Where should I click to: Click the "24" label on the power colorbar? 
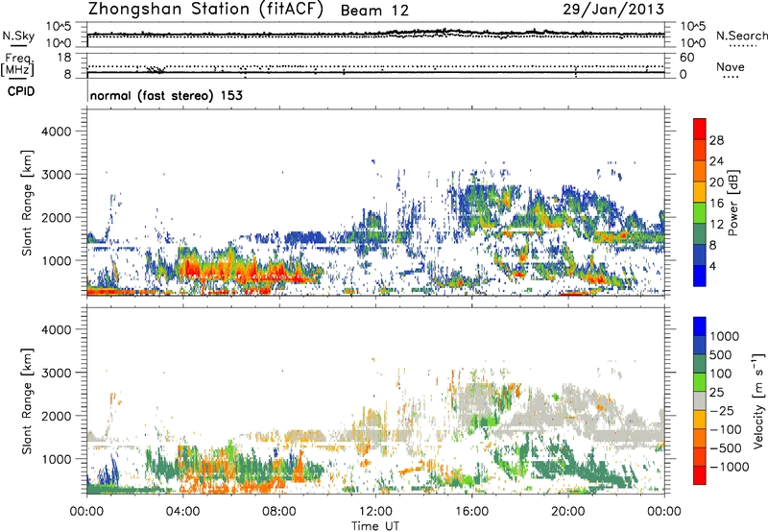coord(716,161)
